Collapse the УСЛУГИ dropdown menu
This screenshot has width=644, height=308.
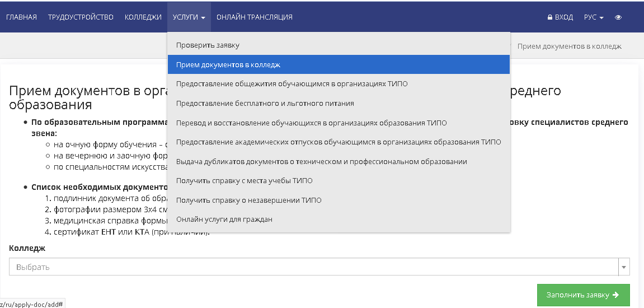click(189, 17)
